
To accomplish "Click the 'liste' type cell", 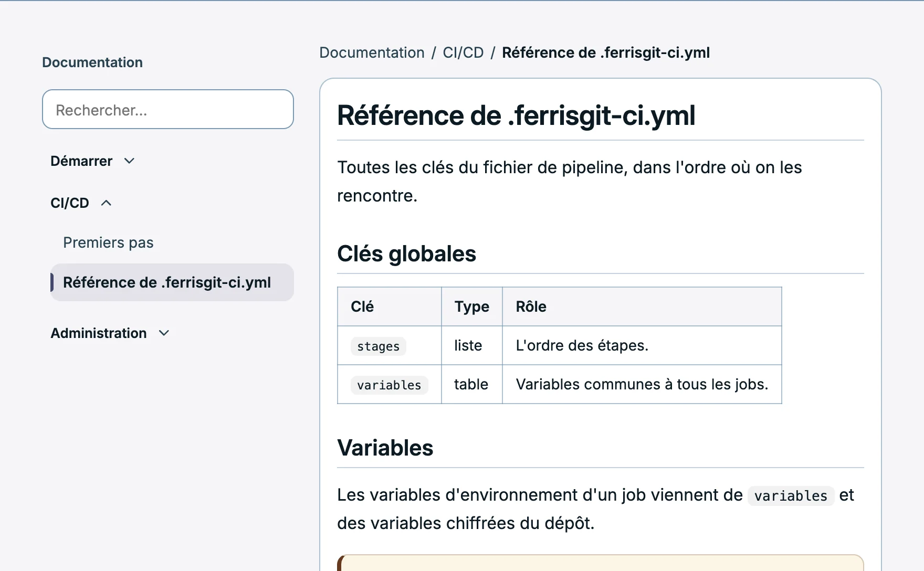I will click(471, 345).
